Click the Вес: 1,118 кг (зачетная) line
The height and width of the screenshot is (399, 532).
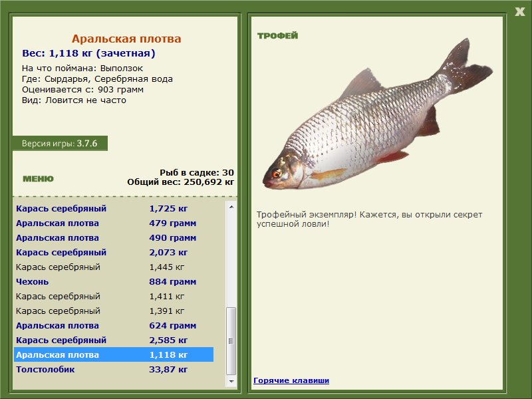[x=88, y=53]
